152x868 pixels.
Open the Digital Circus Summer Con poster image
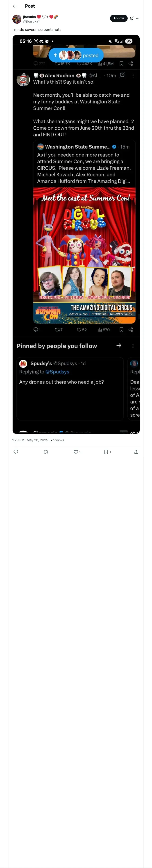tap(84, 255)
